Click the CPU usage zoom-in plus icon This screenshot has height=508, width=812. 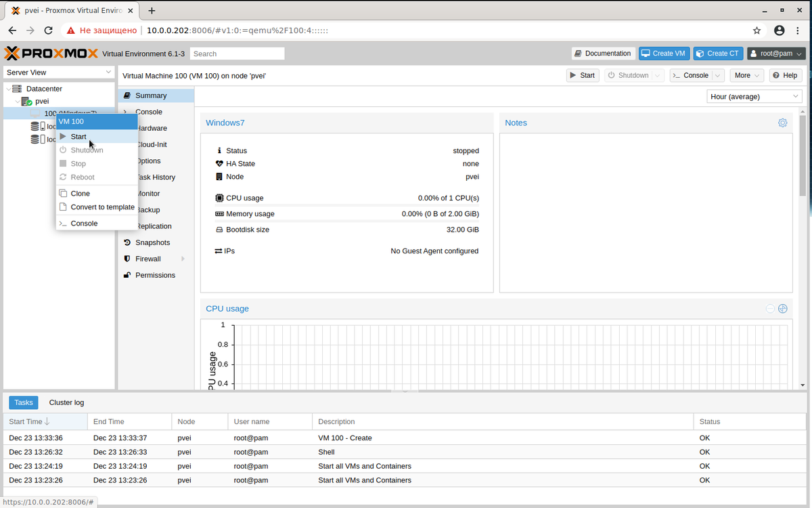point(783,308)
